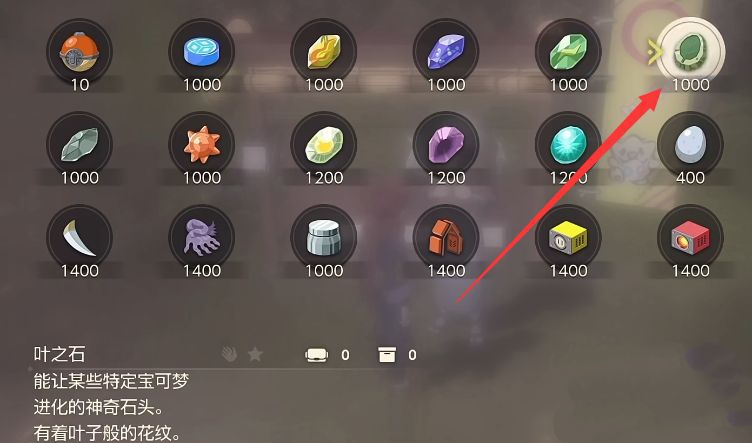Select the gray metal coat jar
The image size is (752, 443).
click(324, 238)
